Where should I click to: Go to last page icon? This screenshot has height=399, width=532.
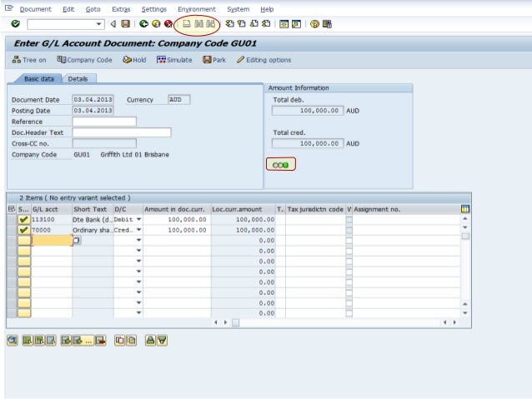(x=266, y=23)
